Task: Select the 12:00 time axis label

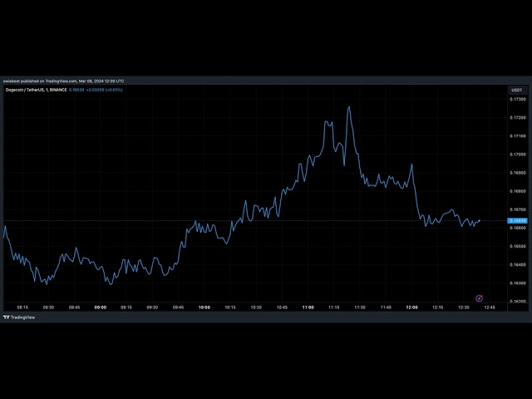Action: pos(411,308)
